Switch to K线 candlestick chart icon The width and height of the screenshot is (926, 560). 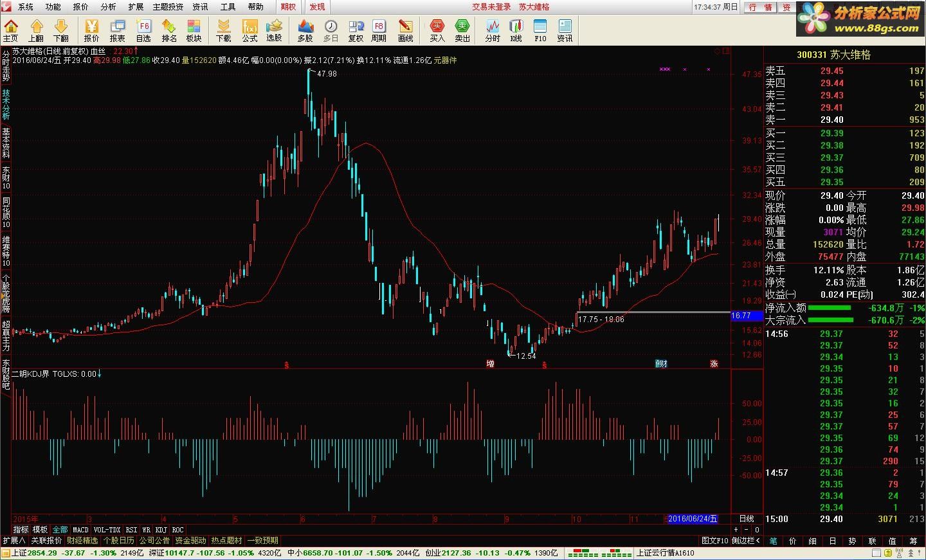pyautogui.click(x=516, y=30)
